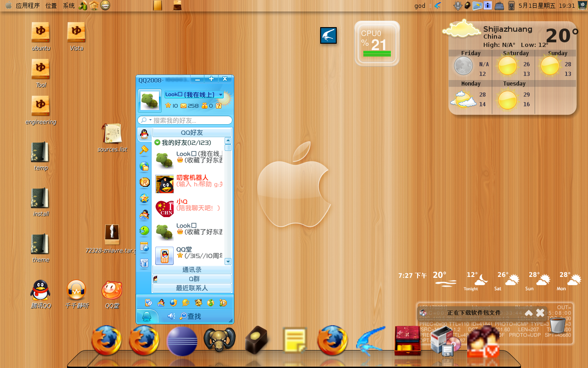Screen dimensions: 588x368
Task: Click the hamster face icon in QQ bottom toolbar
Action: pyautogui.click(x=198, y=303)
